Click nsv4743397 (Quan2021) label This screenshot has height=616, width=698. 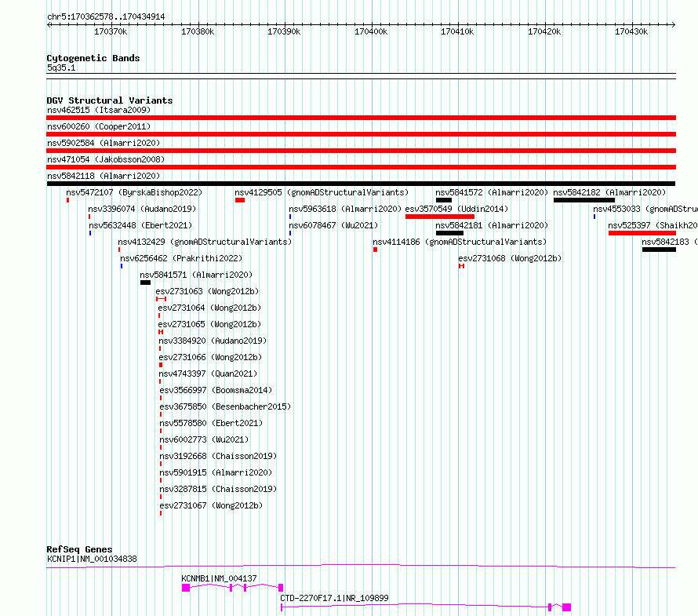click(208, 374)
